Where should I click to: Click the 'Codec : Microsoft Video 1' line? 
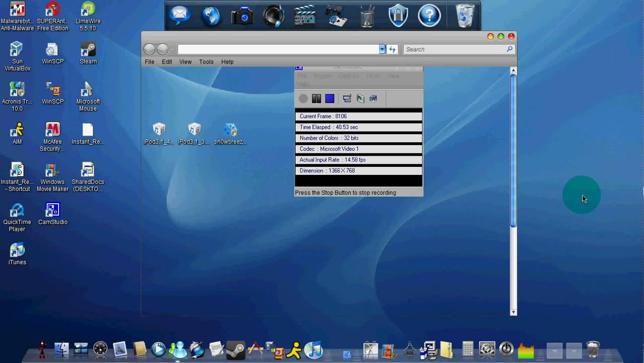[x=359, y=149]
